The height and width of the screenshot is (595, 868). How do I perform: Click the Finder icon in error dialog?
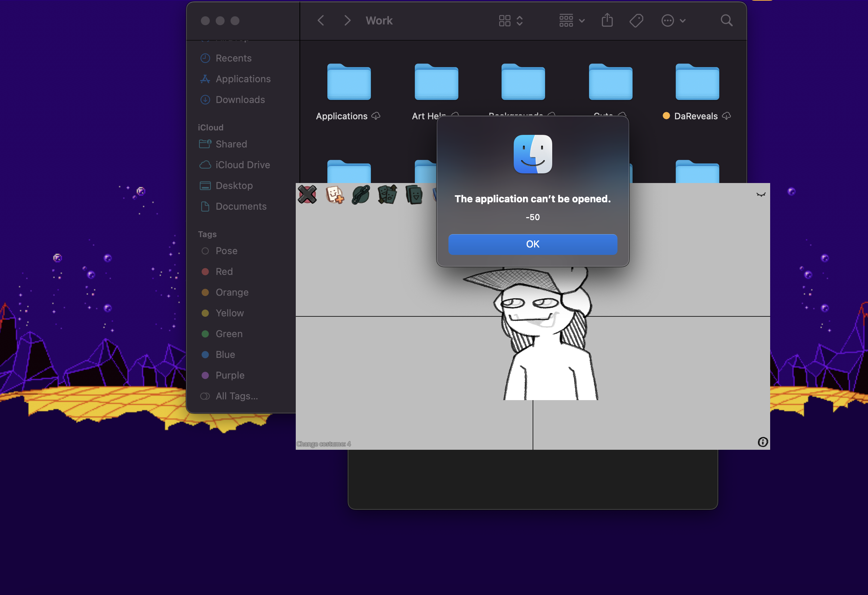point(533,154)
